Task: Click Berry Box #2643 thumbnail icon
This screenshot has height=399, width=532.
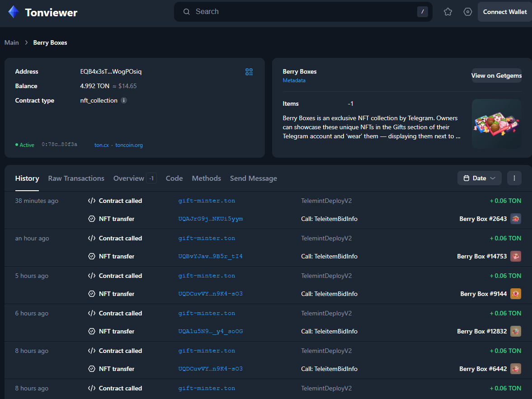Action: coord(516,219)
